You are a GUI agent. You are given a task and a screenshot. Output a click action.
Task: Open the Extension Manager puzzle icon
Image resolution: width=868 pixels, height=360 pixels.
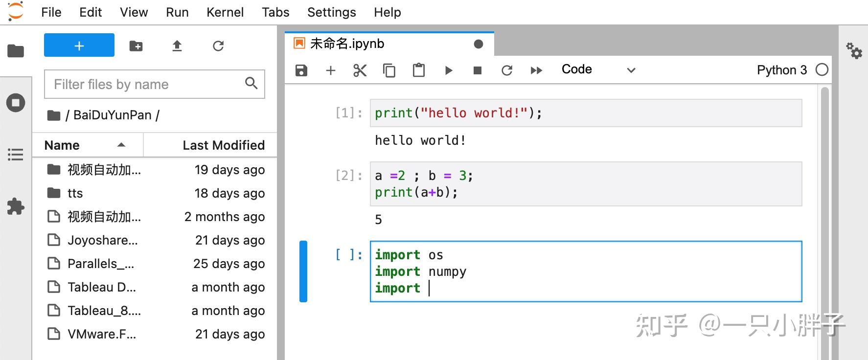point(16,206)
